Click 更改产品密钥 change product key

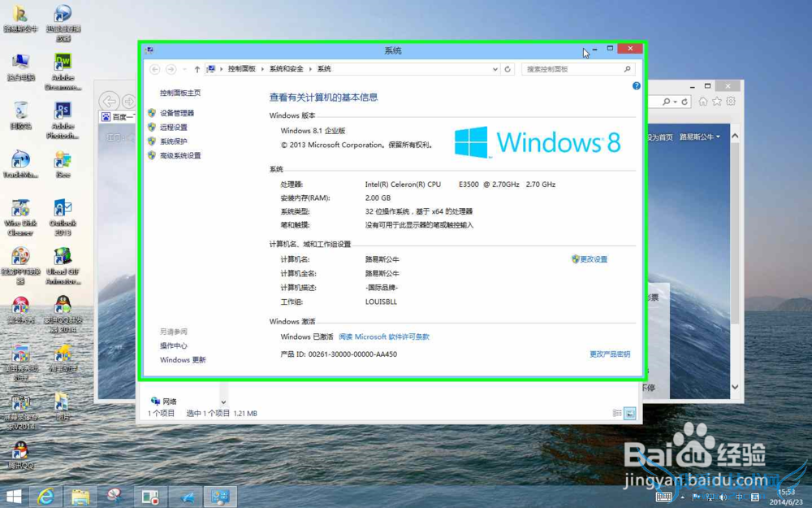[610, 354]
